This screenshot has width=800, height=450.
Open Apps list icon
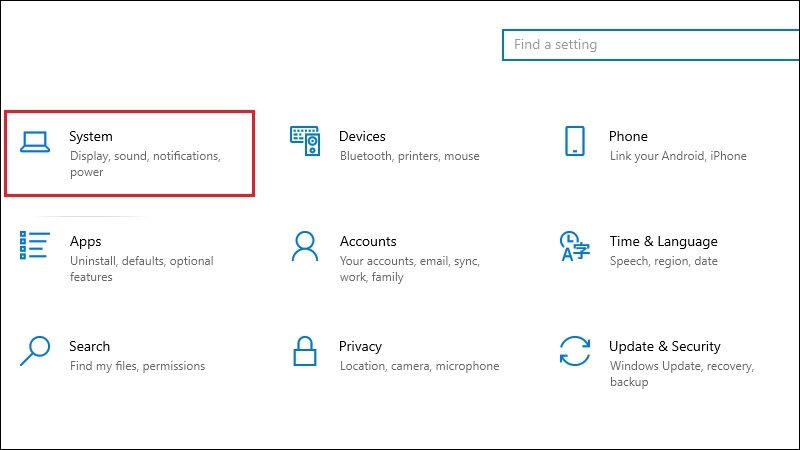[x=35, y=245]
